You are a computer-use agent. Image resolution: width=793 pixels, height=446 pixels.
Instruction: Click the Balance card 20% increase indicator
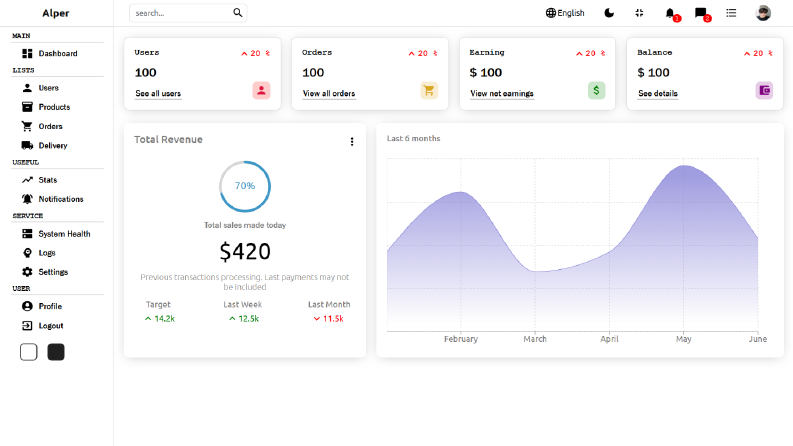pos(758,53)
